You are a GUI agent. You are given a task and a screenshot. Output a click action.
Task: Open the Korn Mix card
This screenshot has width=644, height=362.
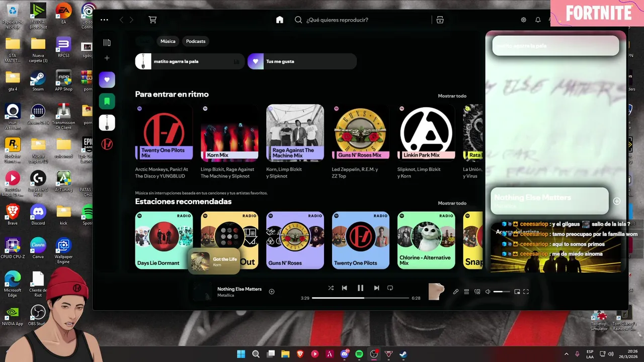(x=229, y=142)
